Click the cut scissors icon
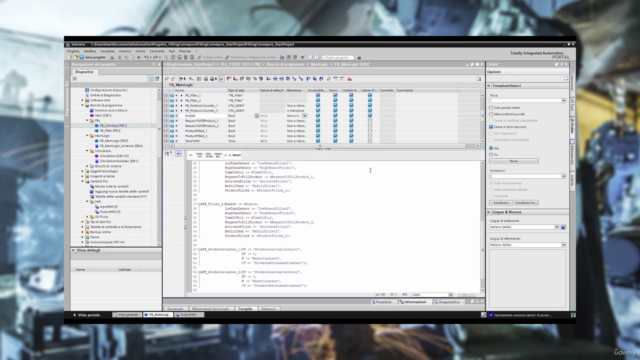 coord(119,58)
